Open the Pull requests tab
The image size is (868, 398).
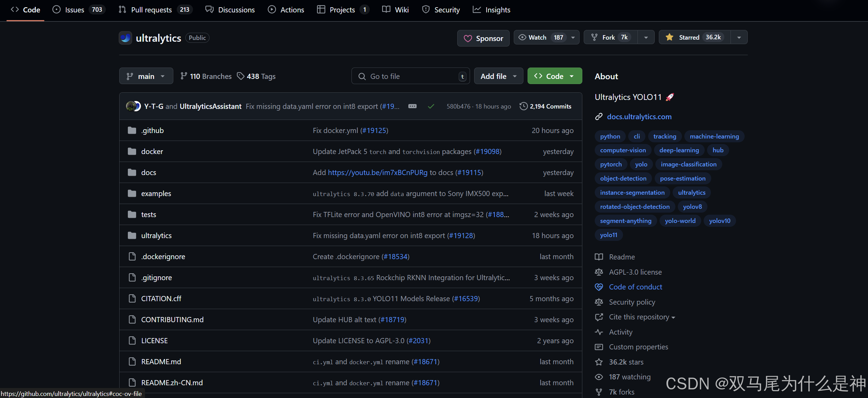pyautogui.click(x=151, y=10)
